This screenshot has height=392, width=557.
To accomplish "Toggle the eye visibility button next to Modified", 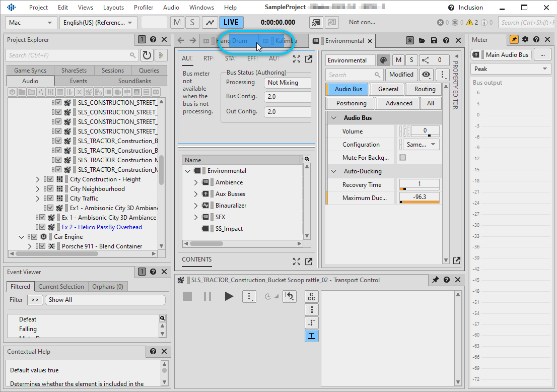I will click(427, 75).
